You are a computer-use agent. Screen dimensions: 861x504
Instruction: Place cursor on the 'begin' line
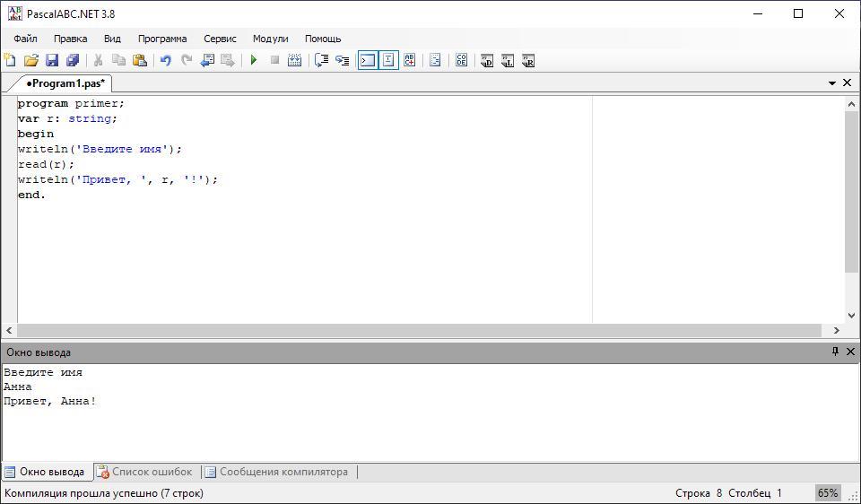pyautogui.click(x=36, y=134)
